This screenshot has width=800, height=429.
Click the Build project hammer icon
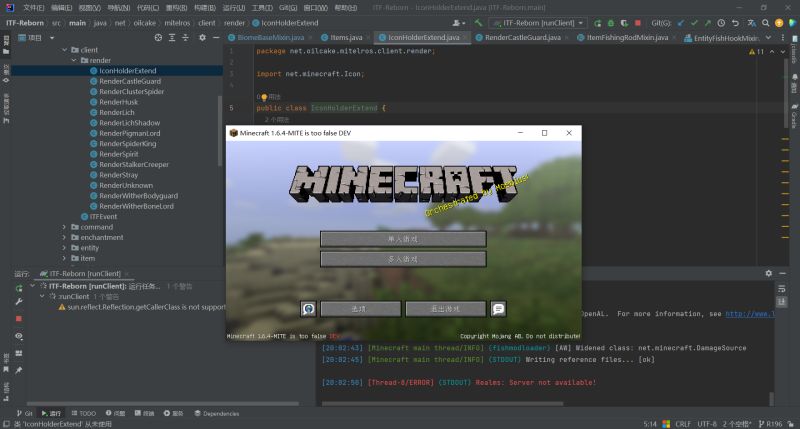click(478, 23)
